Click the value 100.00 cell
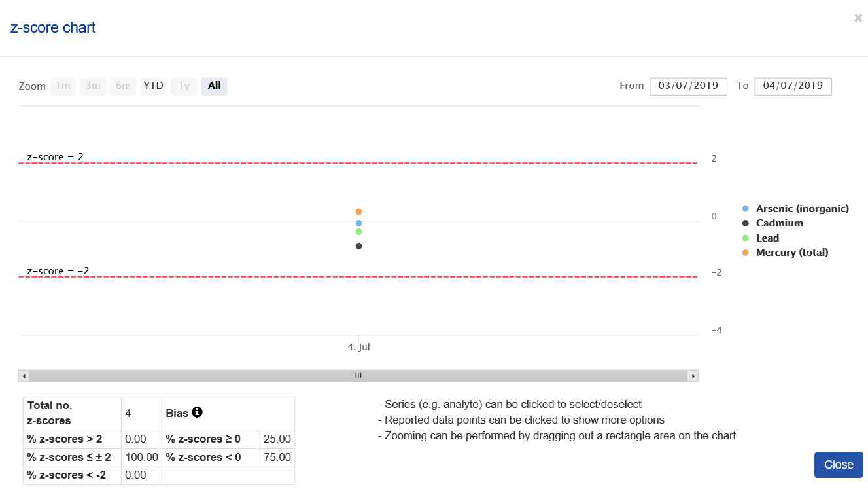The width and height of the screenshot is (868, 489). [141, 457]
